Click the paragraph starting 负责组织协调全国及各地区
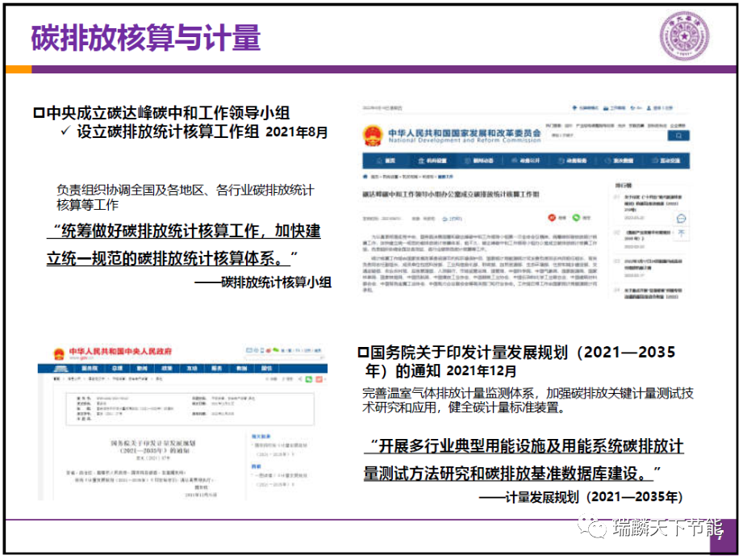The width and height of the screenshot is (747, 560). 186,198
